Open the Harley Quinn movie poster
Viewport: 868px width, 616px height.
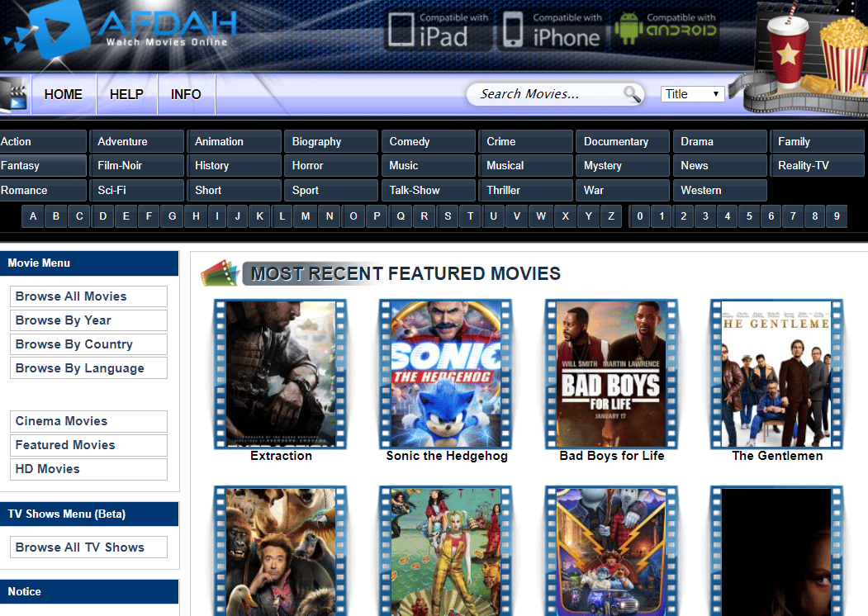446,552
